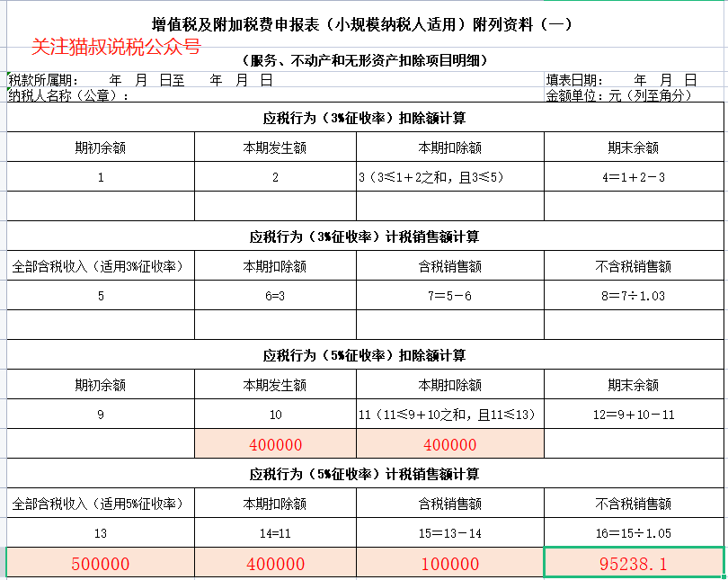
Task: Click the 400000 cell under column 11 formula
Action: [x=449, y=444]
